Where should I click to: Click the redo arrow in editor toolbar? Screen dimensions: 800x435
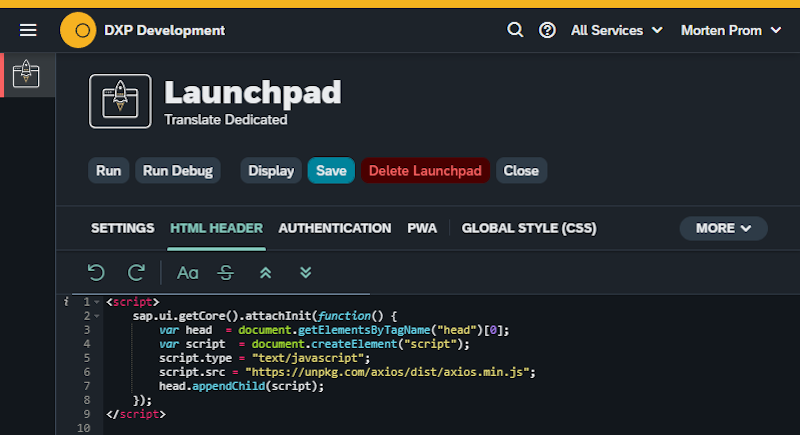coord(136,272)
